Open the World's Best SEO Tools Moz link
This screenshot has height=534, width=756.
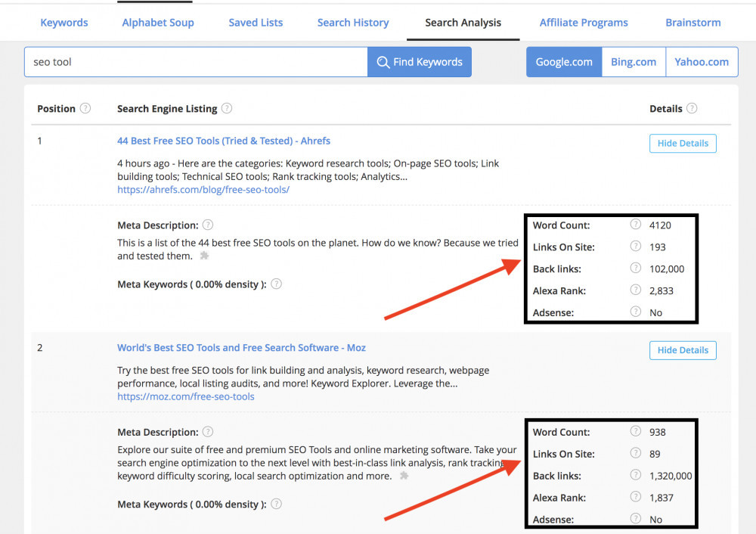click(x=241, y=348)
